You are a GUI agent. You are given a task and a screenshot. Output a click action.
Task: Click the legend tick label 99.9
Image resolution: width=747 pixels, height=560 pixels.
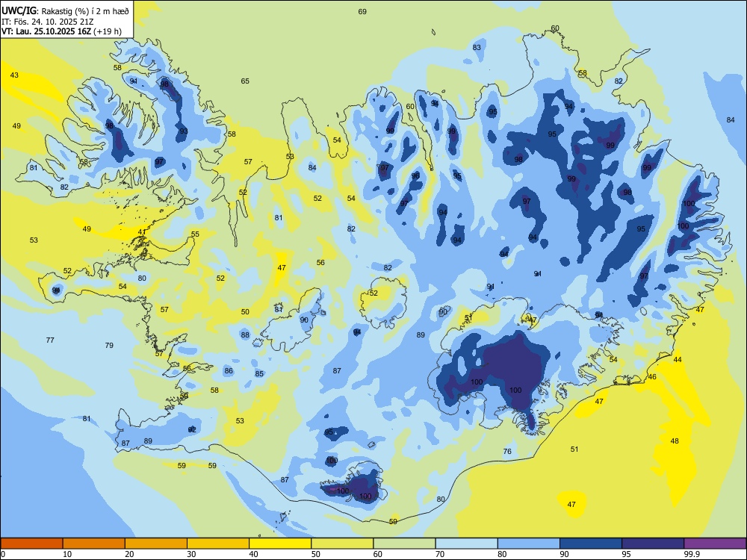(x=692, y=554)
